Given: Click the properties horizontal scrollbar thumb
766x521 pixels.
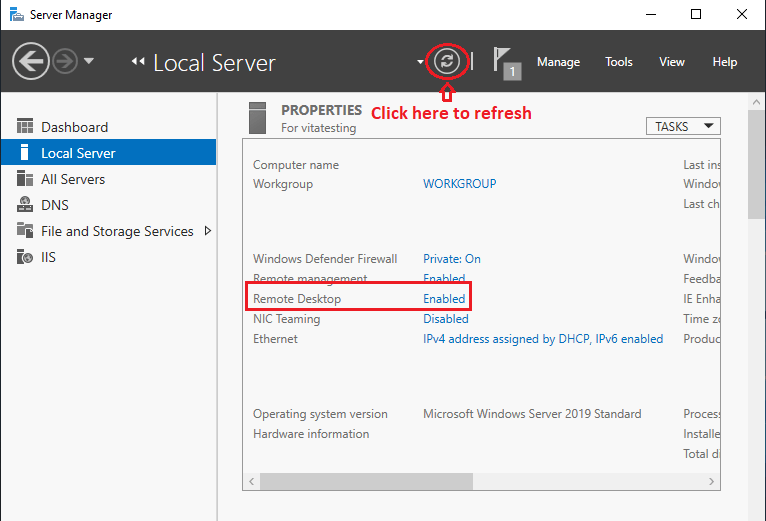Looking at the screenshot, I should pos(366,481).
